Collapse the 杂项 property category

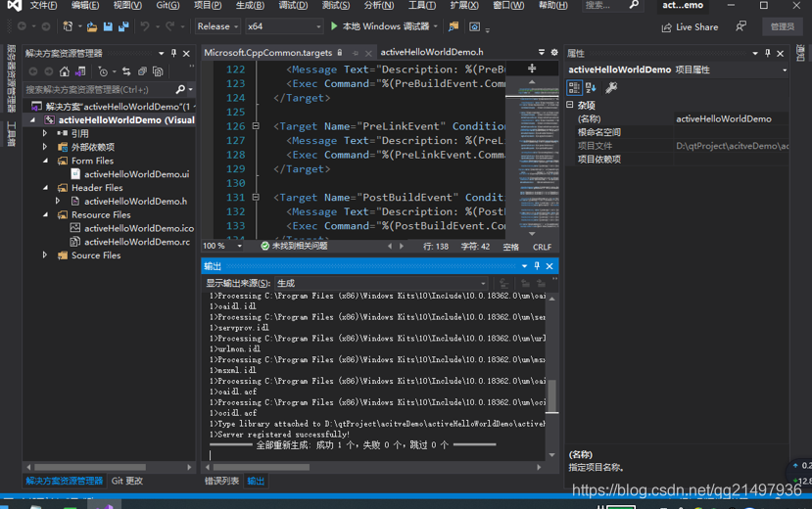pos(570,105)
